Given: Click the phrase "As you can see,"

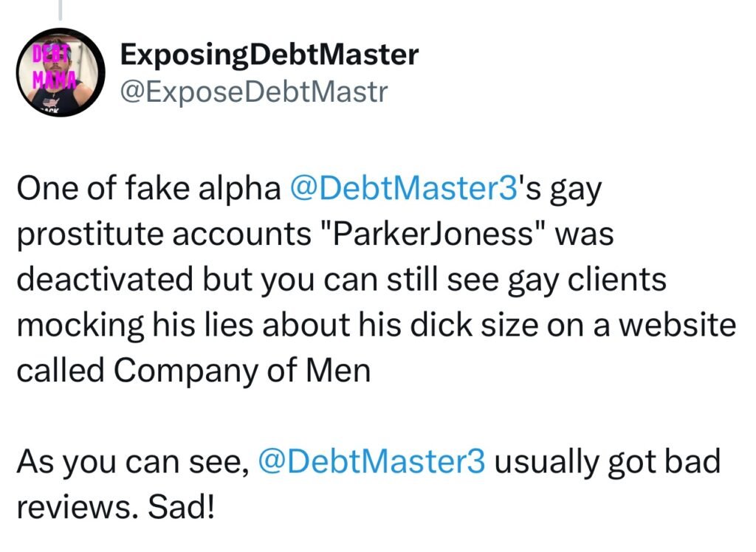Looking at the screenshot, I should coord(131,461).
